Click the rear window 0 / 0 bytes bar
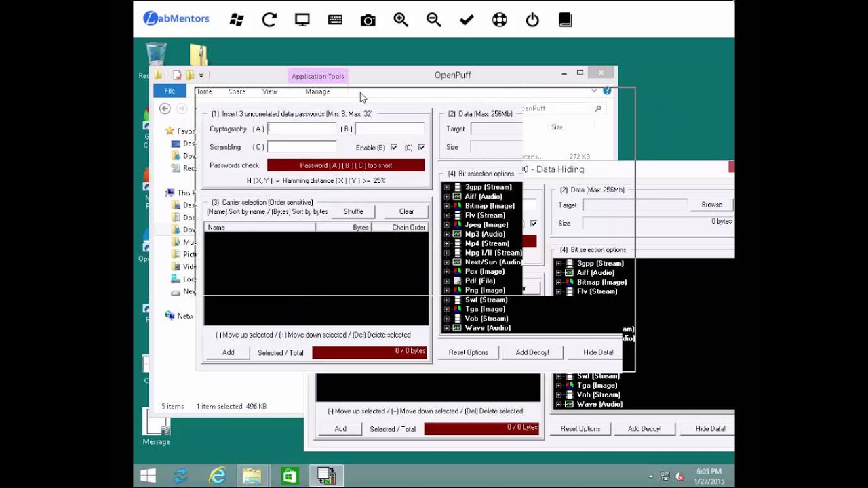 tap(482, 428)
